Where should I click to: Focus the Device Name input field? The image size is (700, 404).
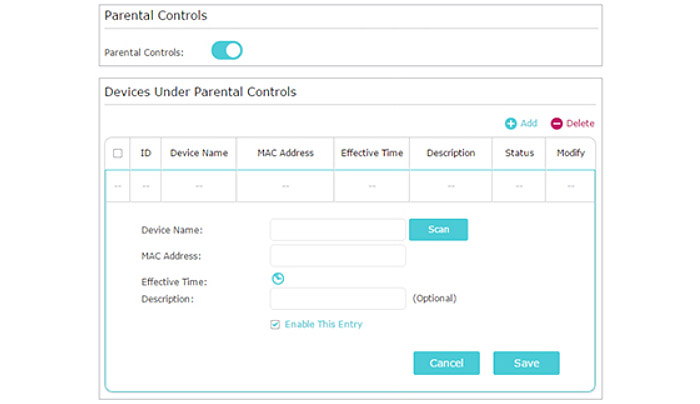pos(338,230)
